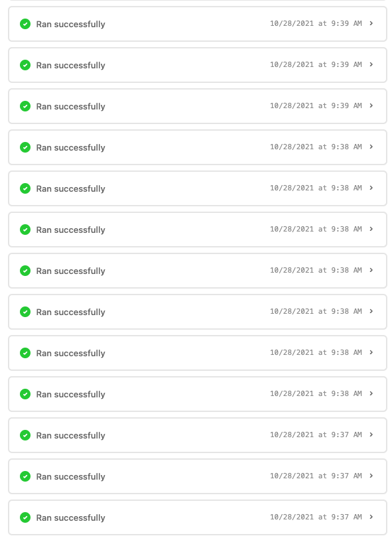Click green check icon on topmost 9:39 AM run
Image resolution: width=392 pixels, height=538 pixels.
click(x=25, y=24)
